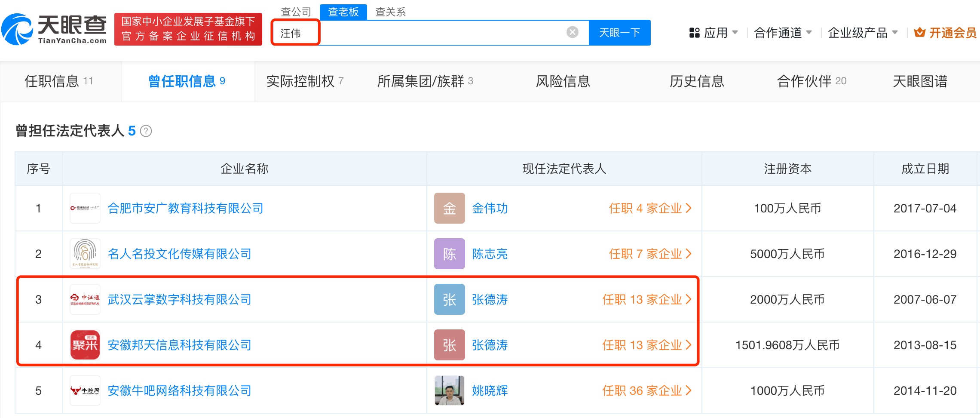
Task: Click the 牛游网 logo of 安徽牛吧网络科技有限公司
Action: pyautogui.click(x=85, y=390)
